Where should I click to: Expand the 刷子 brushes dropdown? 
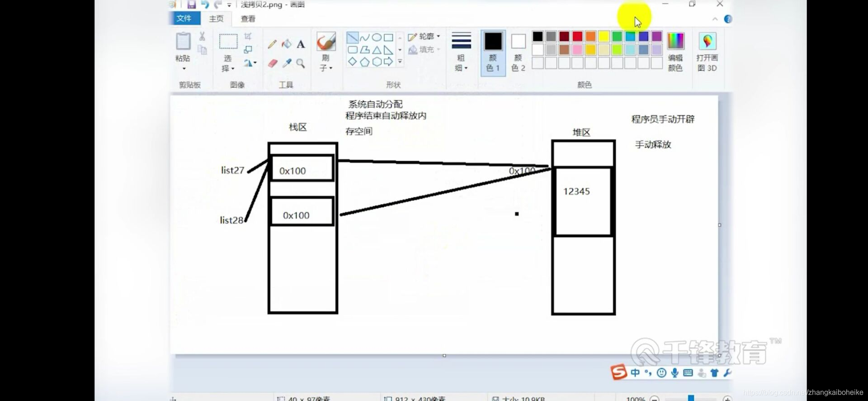pos(331,68)
